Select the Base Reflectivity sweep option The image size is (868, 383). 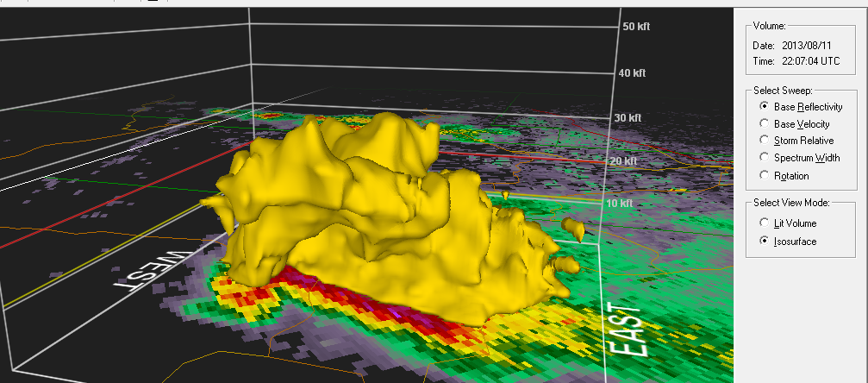[x=802, y=106]
